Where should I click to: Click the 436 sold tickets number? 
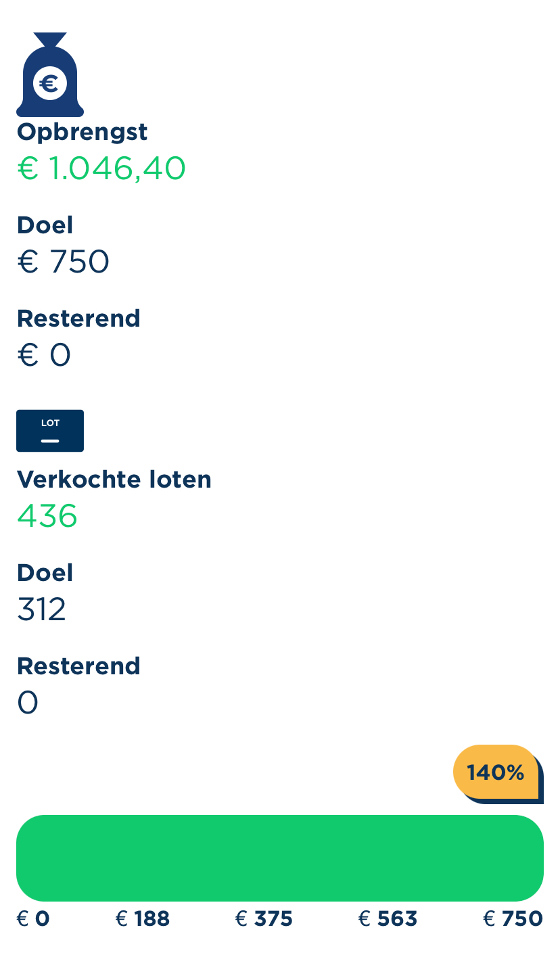tap(47, 516)
